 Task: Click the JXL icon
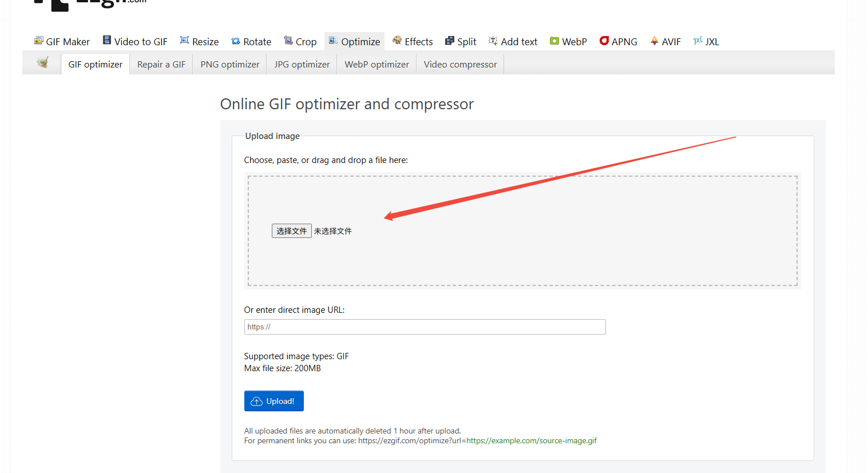pos(698,41)
